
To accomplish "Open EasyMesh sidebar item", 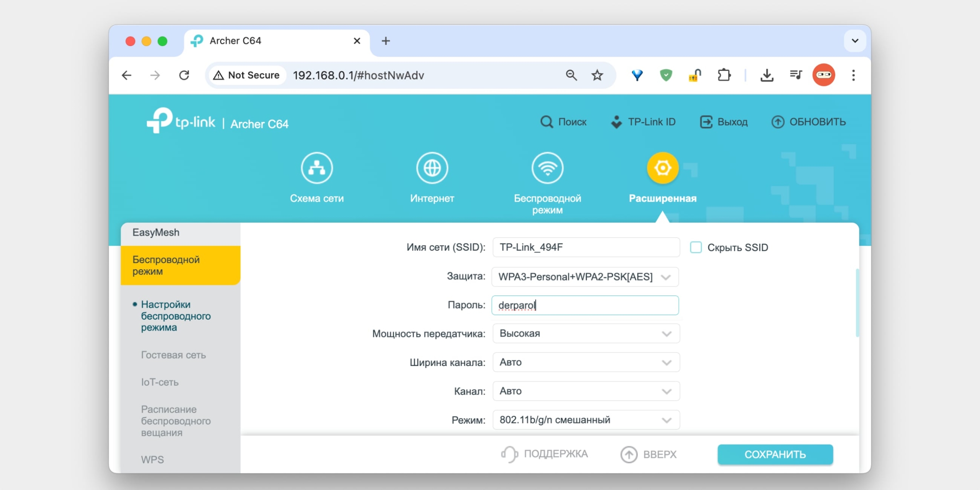I will pyautogui.click(x=156, y=232).
